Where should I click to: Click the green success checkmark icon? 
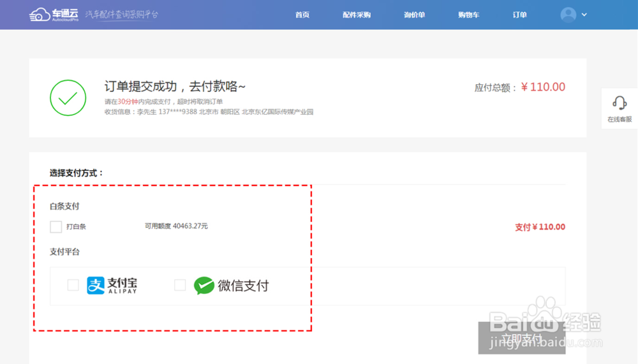click(x=68, y=98)
